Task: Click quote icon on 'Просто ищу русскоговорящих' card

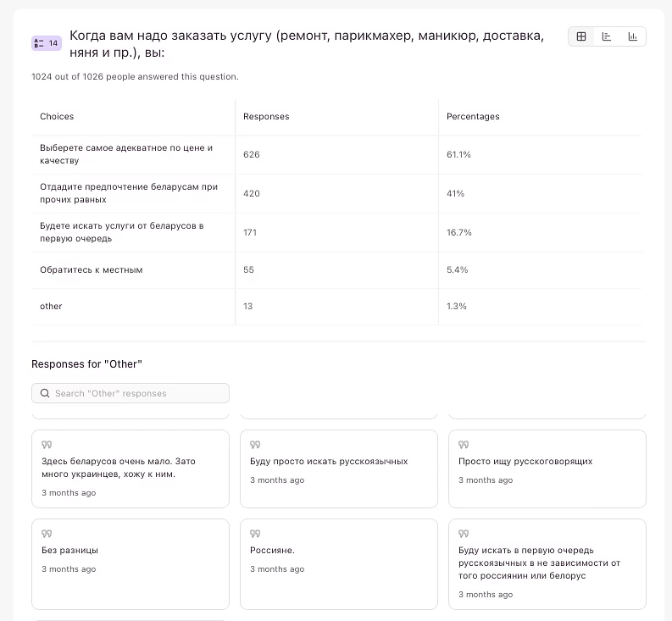Action: coord(464,445)
